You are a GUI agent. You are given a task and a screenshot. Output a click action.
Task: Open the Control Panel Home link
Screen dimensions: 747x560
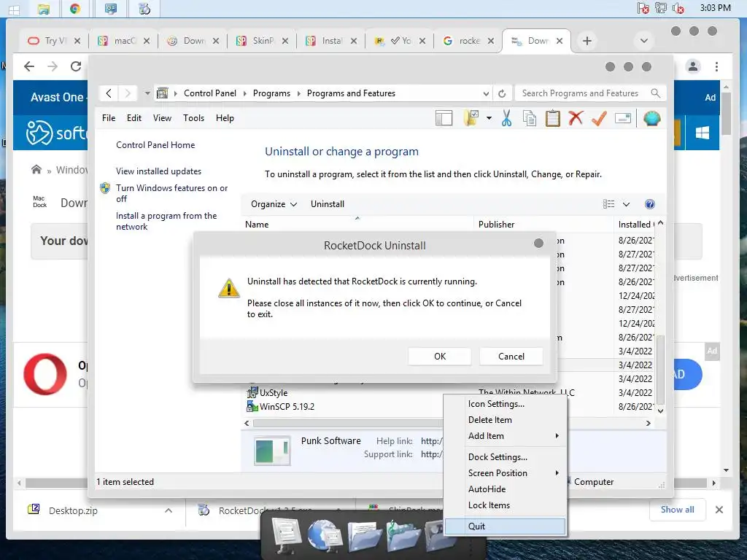pos(155,145)
